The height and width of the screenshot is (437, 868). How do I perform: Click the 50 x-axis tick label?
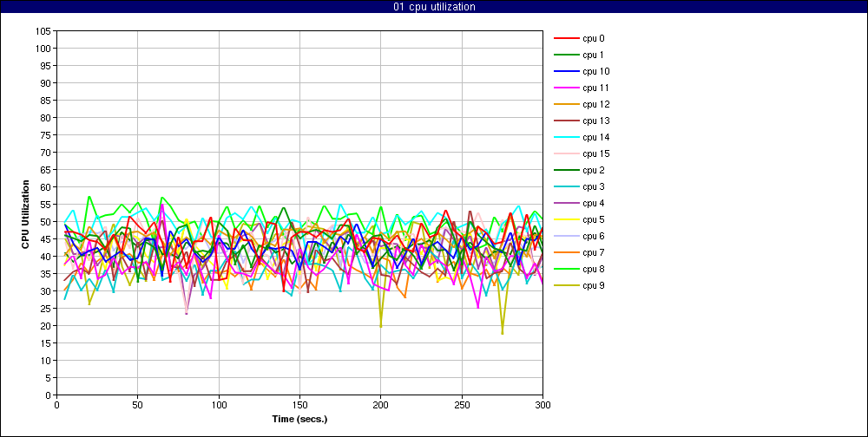pyautogui.click(x=138, y=404)
